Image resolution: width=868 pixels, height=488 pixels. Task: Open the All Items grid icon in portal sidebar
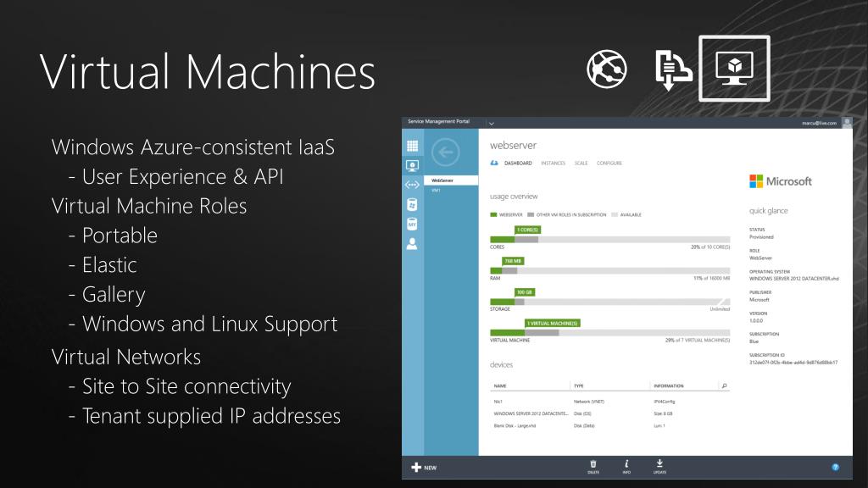[x=413, y=146]
